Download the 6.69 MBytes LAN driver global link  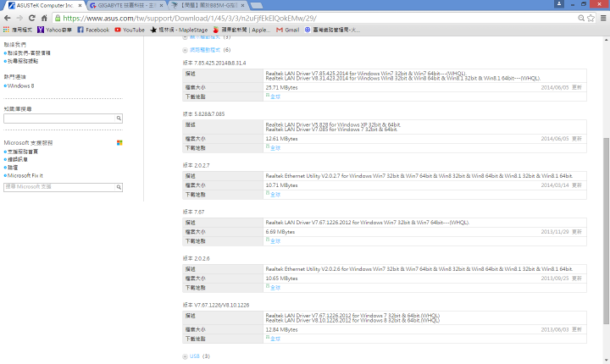275,241
